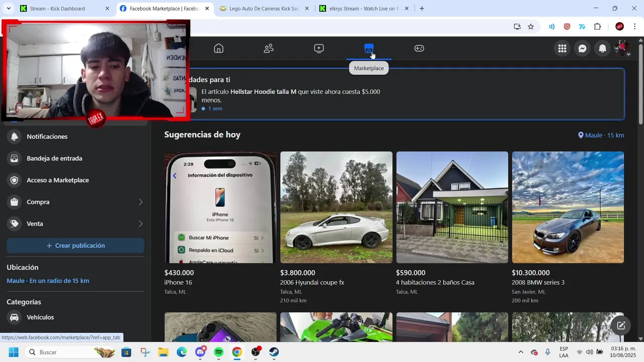Open the Chrome extensions puzzle icon

[598, 27]
